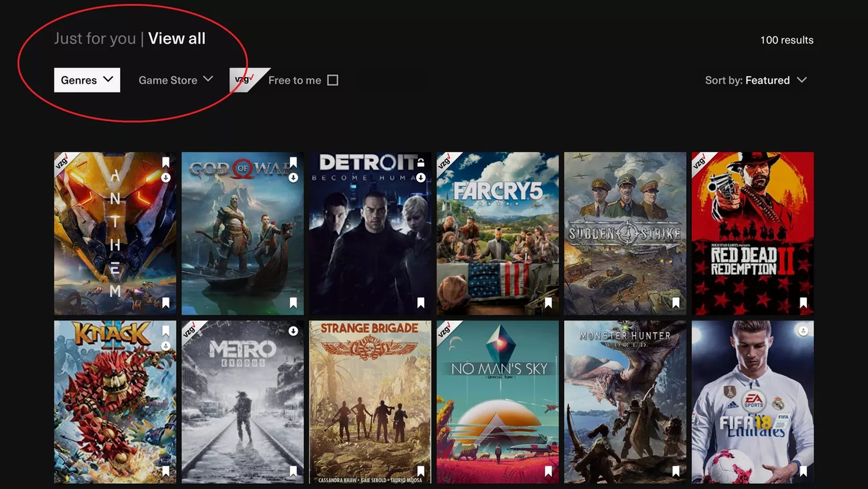Click the vzg badge on Metro Exodus
Screen dimensions: 868x489
(x=190, y=330)
